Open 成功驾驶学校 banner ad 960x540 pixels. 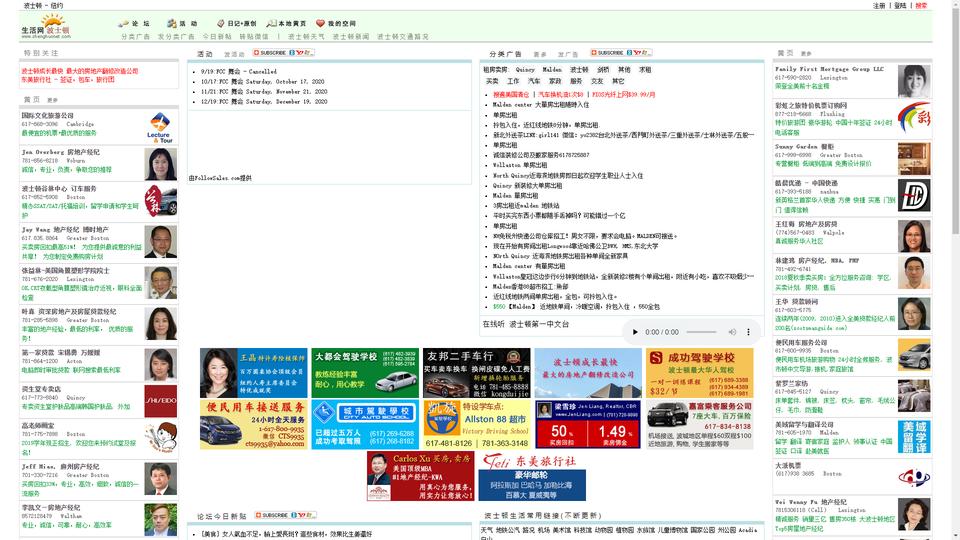pyautogui.click(x=700, y=373)
